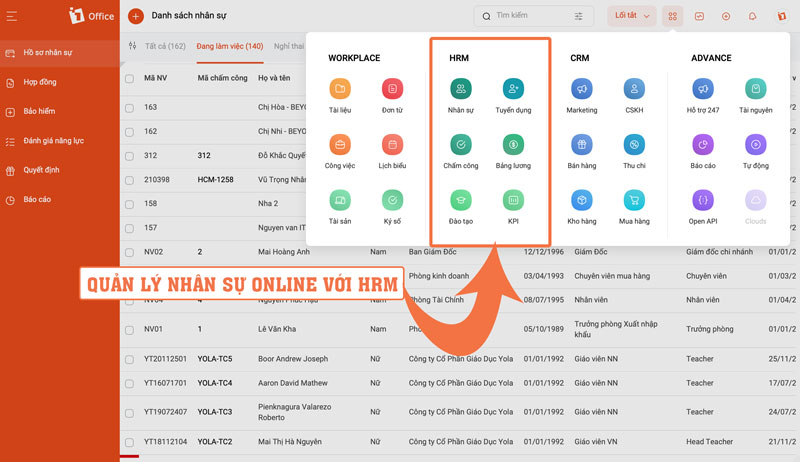This screenshot has width=800, height=462.
Task: Open Quyết định in sidebar
Action: 41,170
